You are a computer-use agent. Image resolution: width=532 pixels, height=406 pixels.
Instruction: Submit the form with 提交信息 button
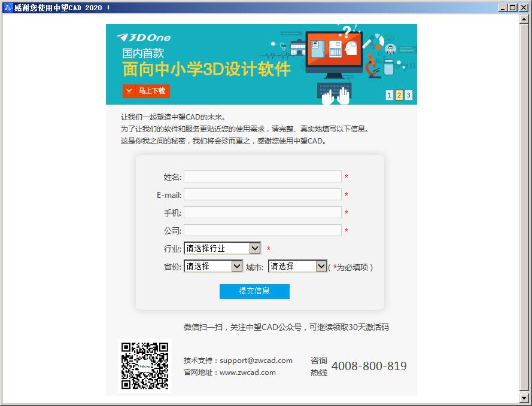254,291
